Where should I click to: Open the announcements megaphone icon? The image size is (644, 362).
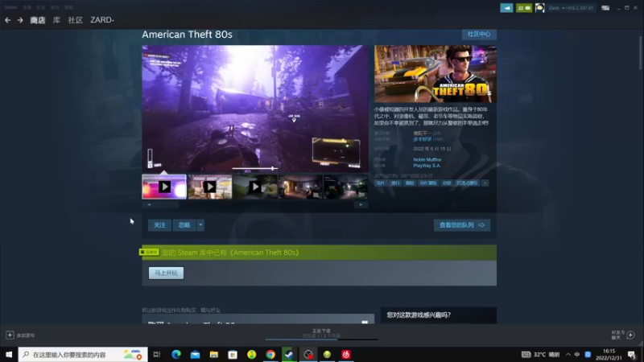point(506,8)
